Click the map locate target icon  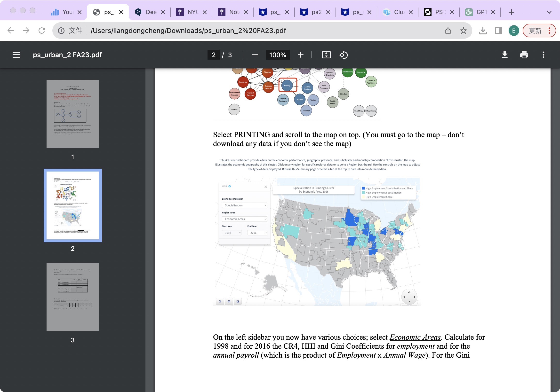click(229, 301)
